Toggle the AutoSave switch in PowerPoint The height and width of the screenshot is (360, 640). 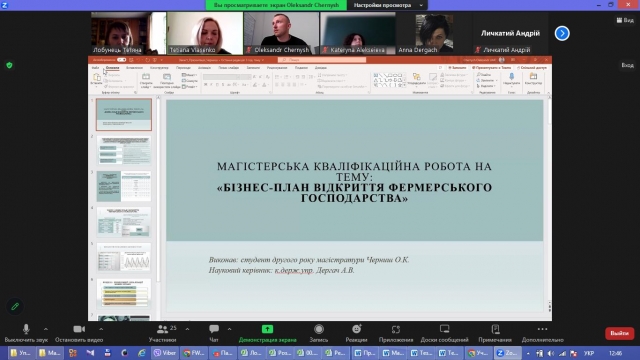click(x=121, y=60)
